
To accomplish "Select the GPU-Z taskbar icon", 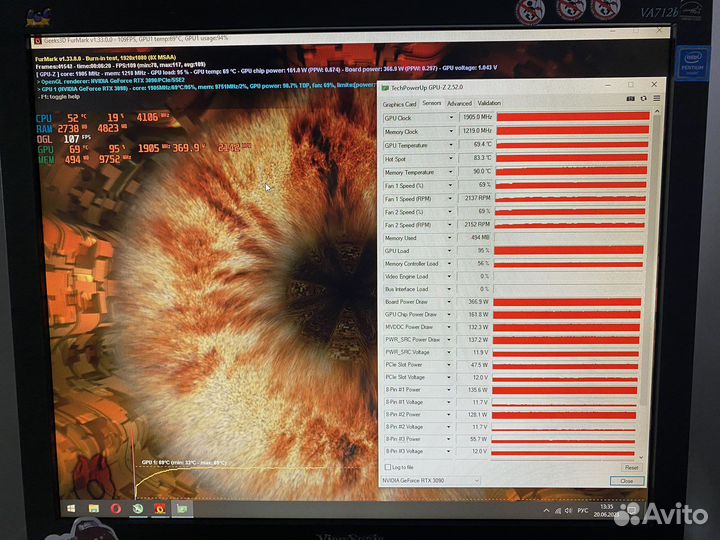I will 183,510.
